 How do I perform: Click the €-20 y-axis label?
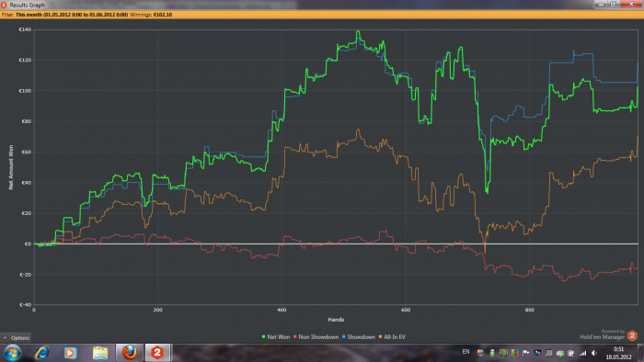click(26, 275)
